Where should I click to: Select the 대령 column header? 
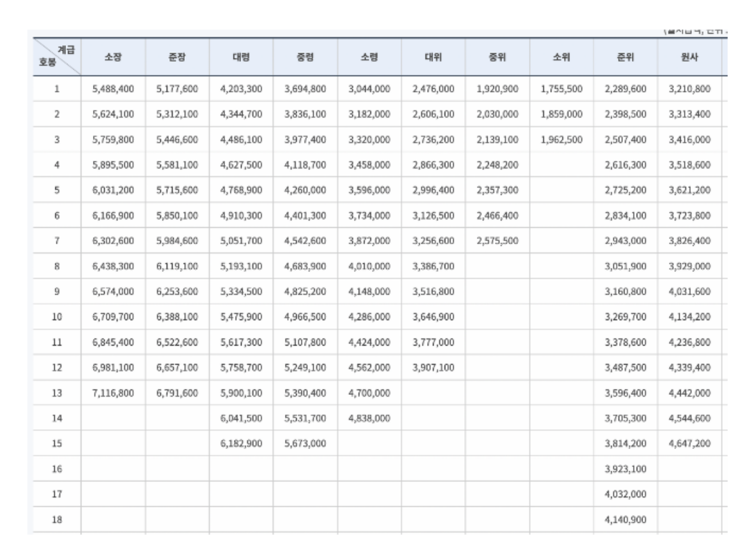tap(241, 57)
